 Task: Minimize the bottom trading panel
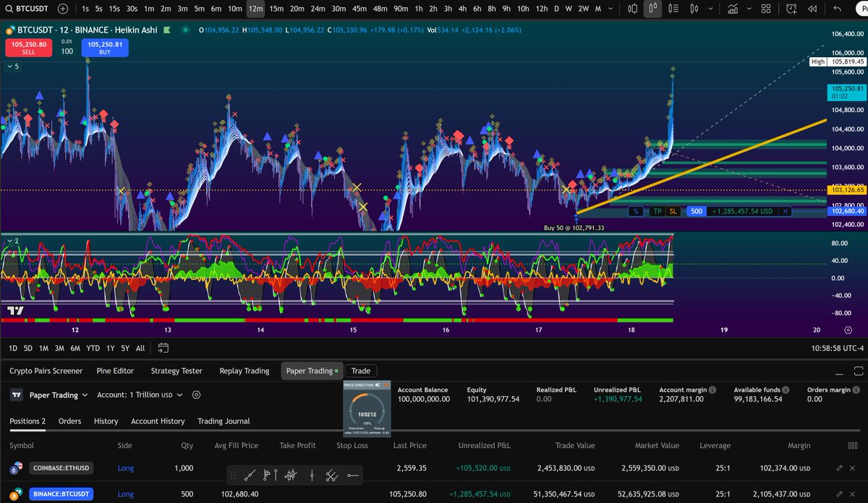click(839, 373)
